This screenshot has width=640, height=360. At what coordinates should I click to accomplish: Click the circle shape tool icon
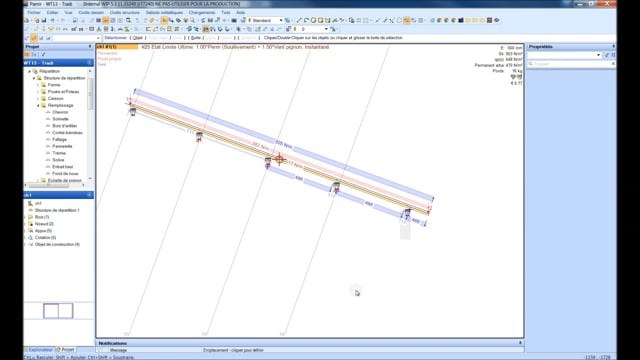point(400,20)
